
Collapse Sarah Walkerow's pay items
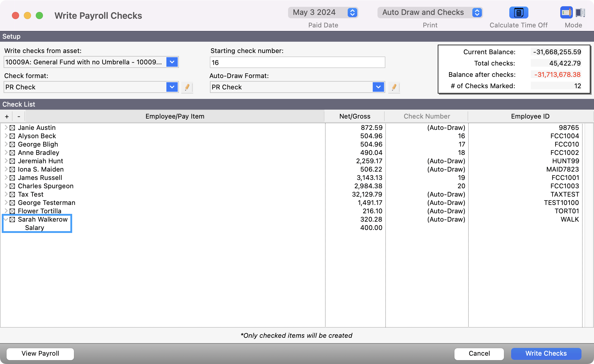[x=6, y=219]
